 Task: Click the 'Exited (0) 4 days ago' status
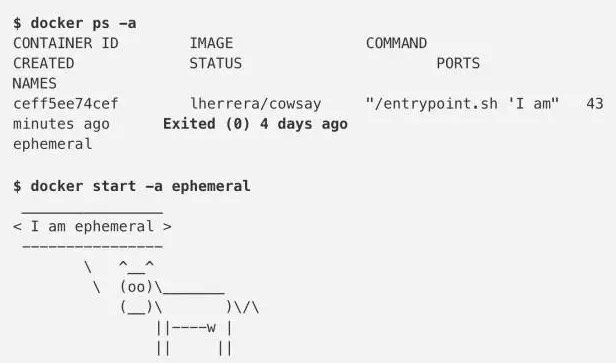255,124
